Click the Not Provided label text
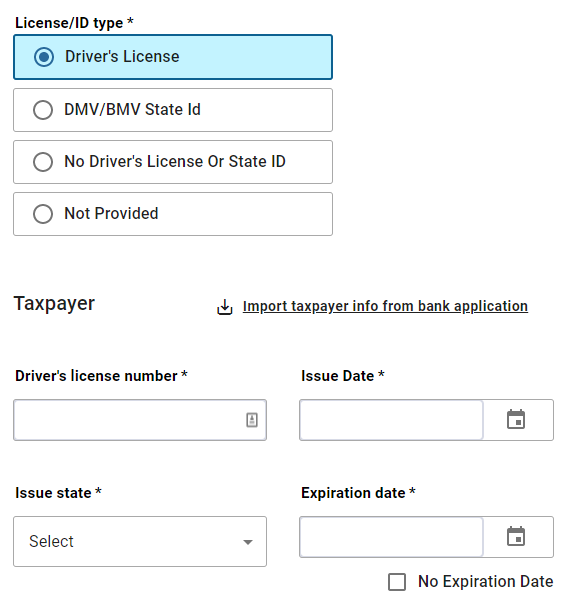 coord(111,214)
